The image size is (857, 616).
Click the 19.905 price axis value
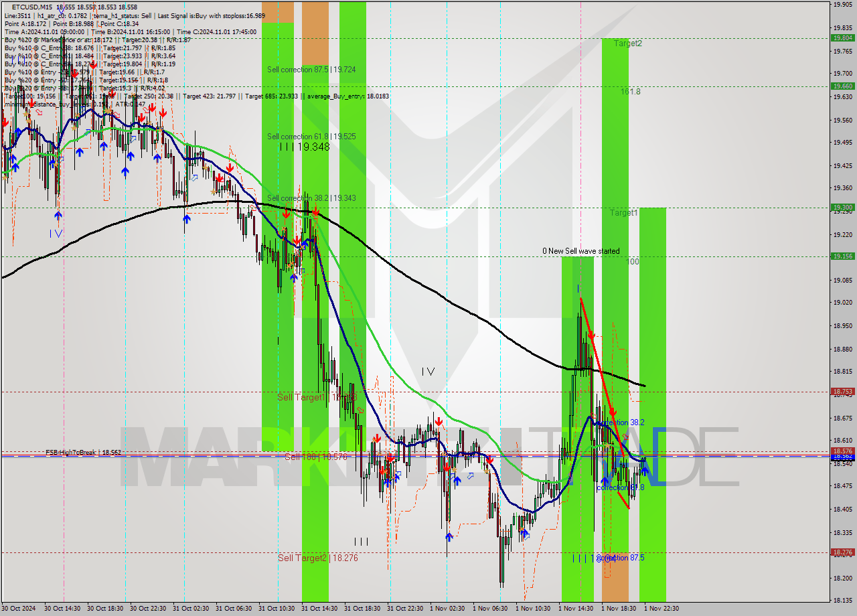842,5
